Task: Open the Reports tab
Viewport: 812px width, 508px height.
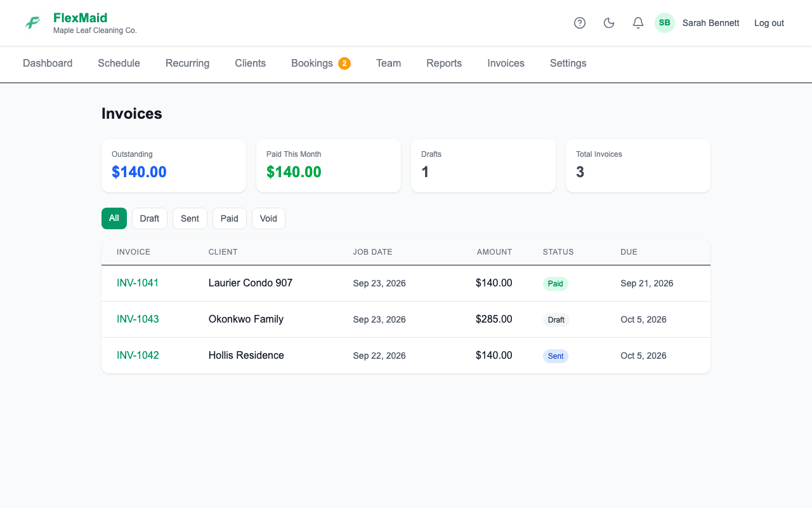Action: [444, 63]
